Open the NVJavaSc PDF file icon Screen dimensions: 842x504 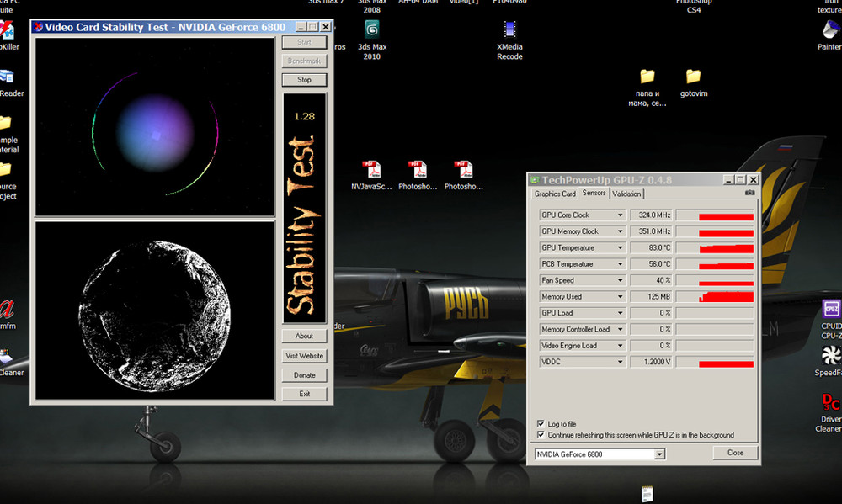pos(371,170)
